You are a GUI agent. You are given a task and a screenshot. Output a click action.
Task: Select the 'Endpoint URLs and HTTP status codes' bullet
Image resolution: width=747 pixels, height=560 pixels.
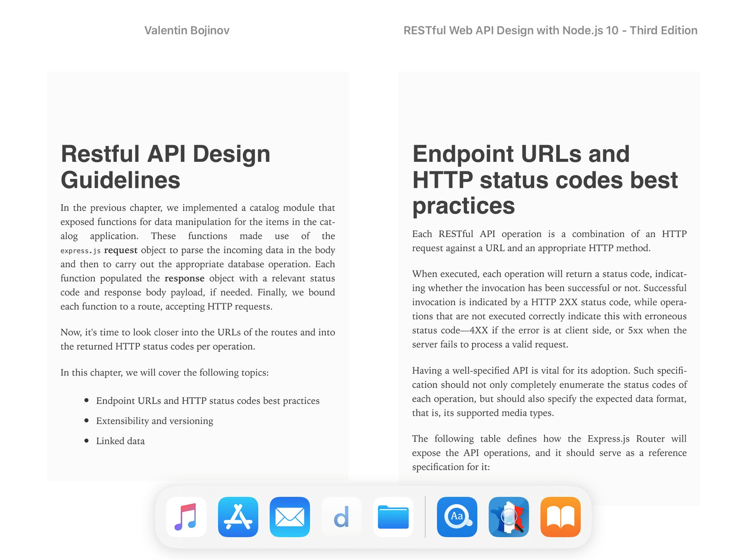click(x=208, y=401)
